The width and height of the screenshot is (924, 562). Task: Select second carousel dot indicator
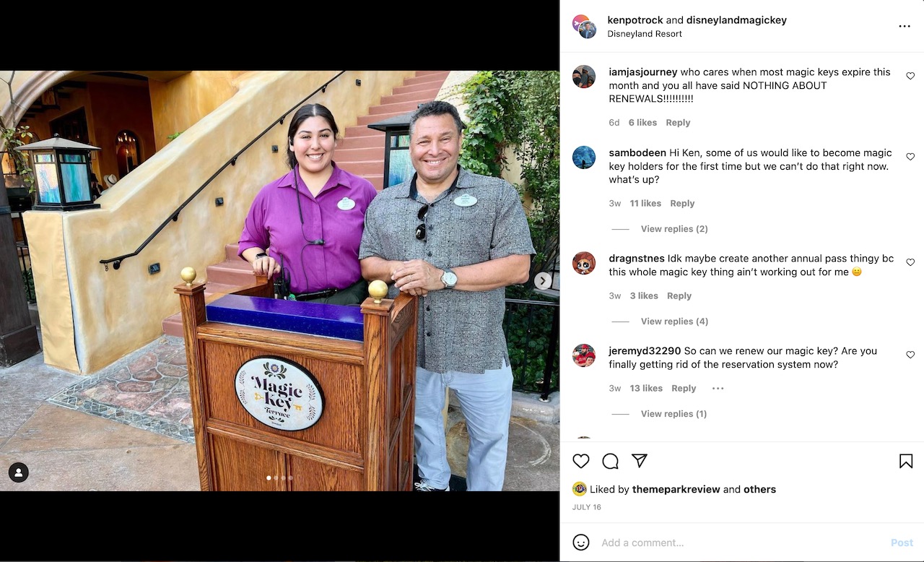pos(276,477)
